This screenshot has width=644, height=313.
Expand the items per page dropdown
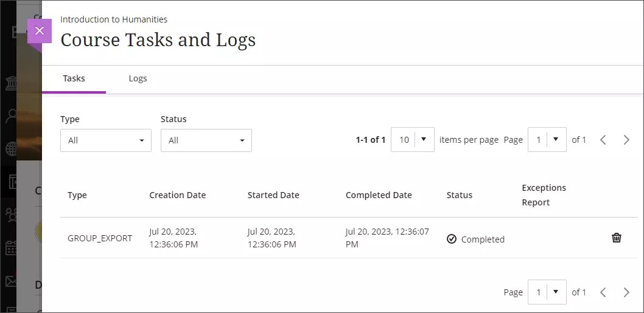coord(412,140)
